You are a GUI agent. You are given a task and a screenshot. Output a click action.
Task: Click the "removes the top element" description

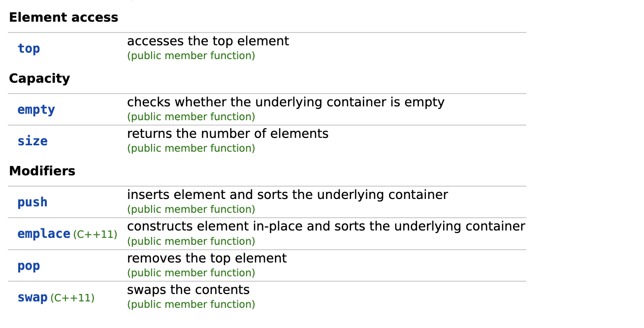(x=207, y=258)
